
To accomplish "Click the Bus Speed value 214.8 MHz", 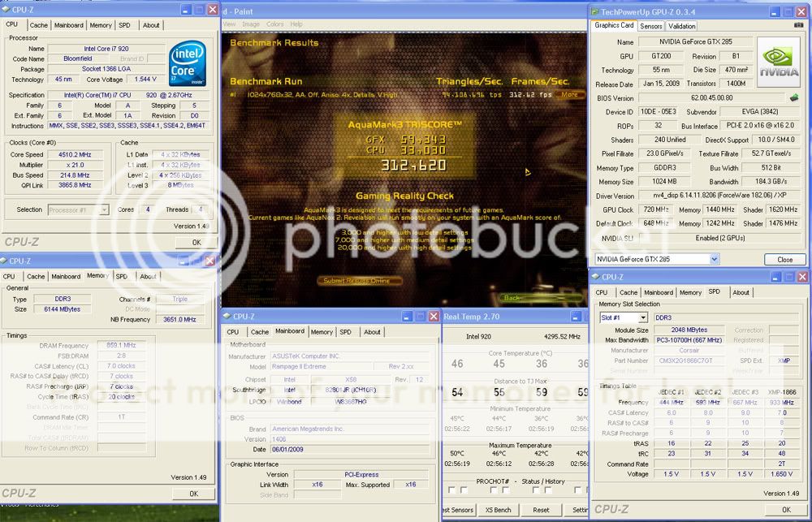I will tap(76, 175).
